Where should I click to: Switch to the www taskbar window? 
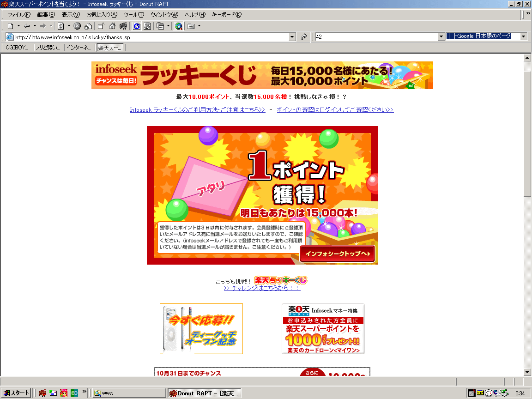click(129, 393)
